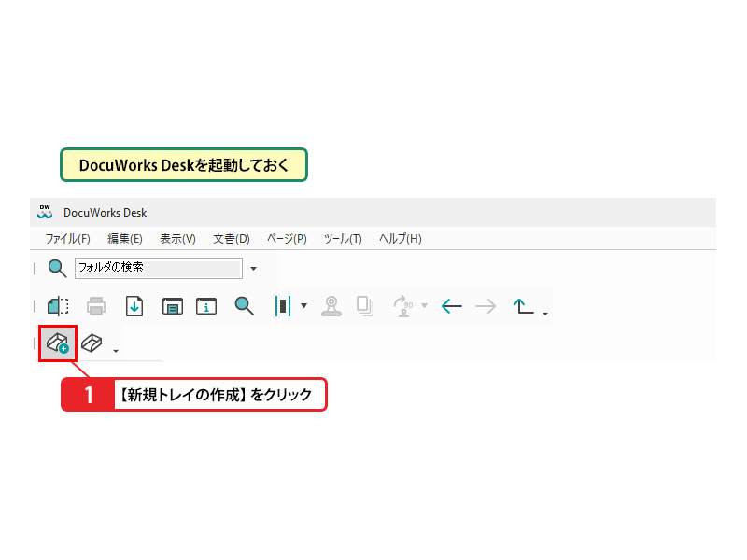
Task: Click the up-one-level folder arrow
Action: coord(523,306)
